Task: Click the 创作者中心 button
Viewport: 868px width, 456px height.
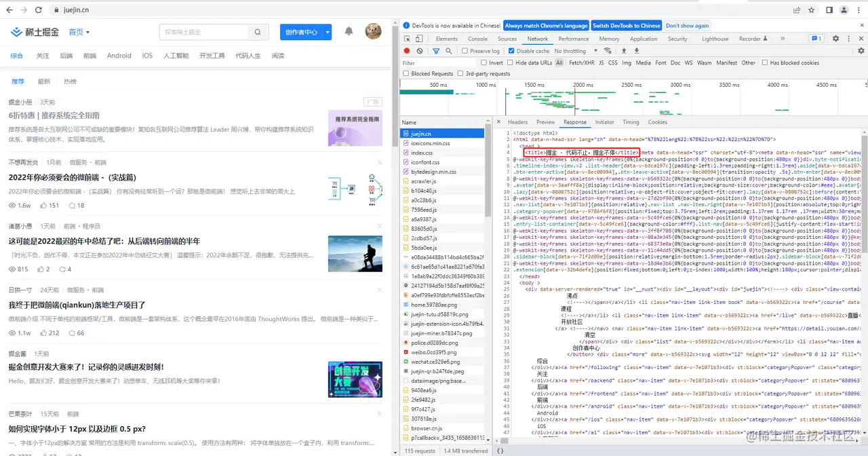Action: (x=301, y=32)
